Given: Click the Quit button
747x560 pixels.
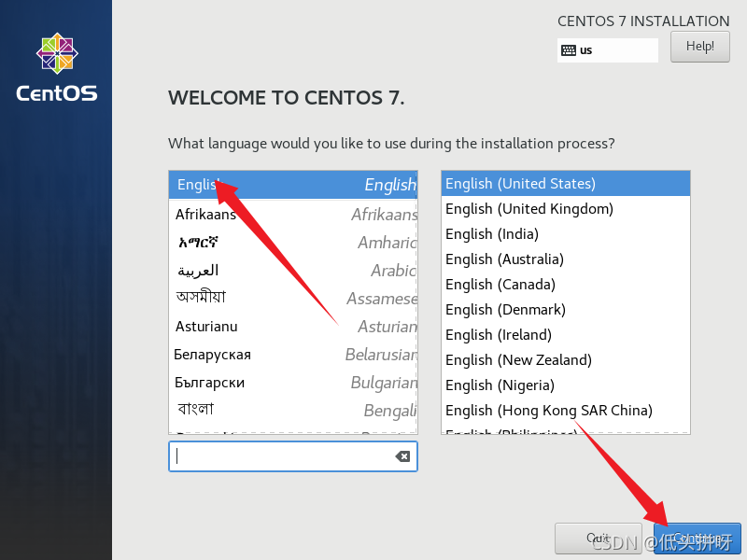Looking at the screenshot, I should point(598,539).
